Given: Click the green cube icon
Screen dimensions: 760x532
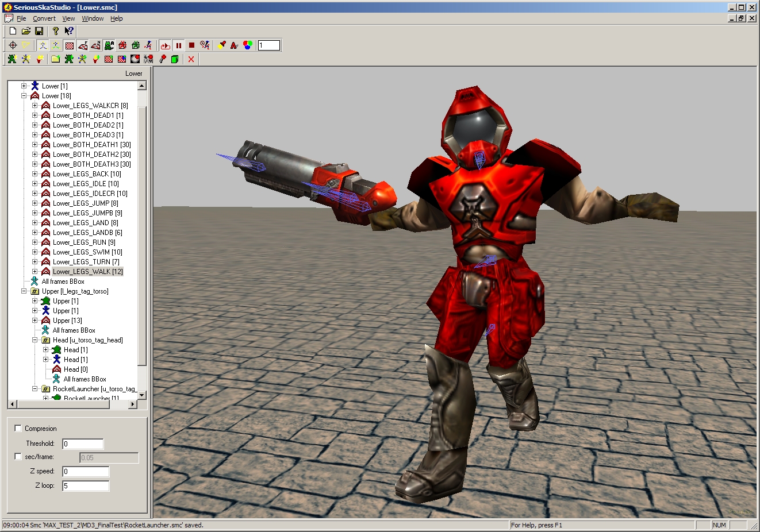Looking at the screenshot, I should coord(175,59).
